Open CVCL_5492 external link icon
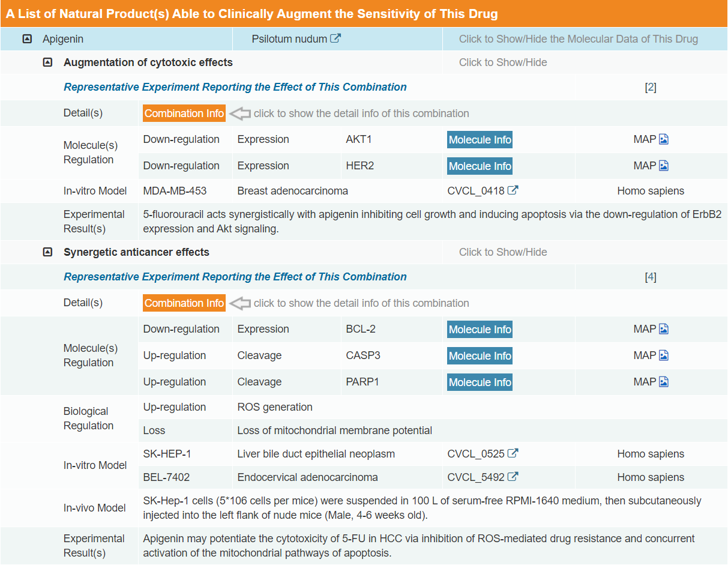 tap(513, 477)
